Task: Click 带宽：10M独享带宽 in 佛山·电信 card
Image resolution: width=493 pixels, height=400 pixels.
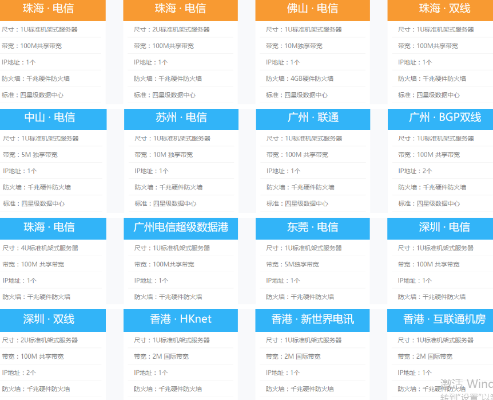Action: click(294, 46)
